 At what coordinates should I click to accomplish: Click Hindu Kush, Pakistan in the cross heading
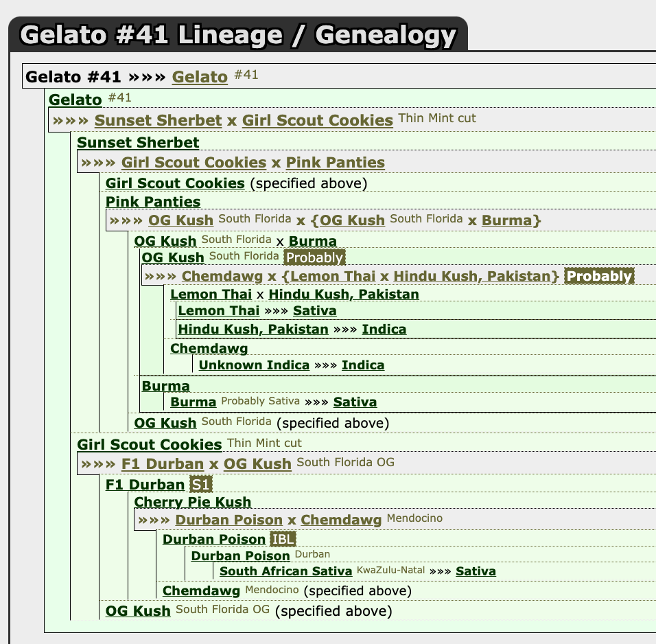[x=344, y=295]
